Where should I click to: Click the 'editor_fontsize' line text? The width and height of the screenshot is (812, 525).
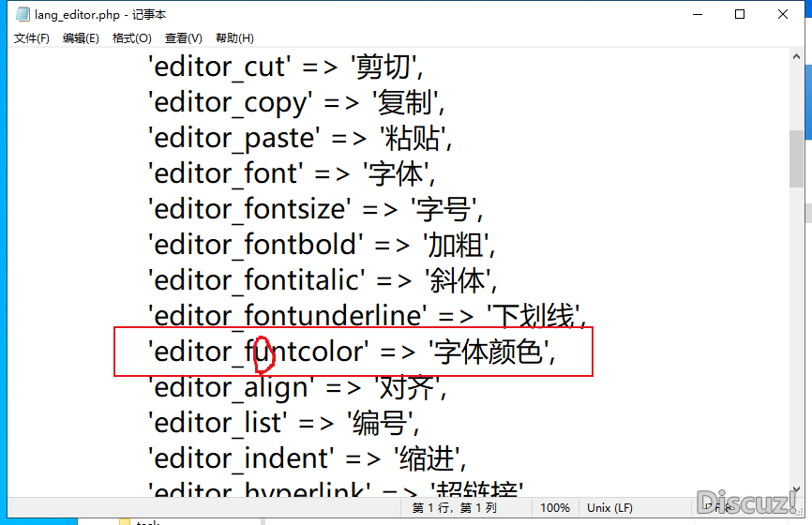pos(315,209)
